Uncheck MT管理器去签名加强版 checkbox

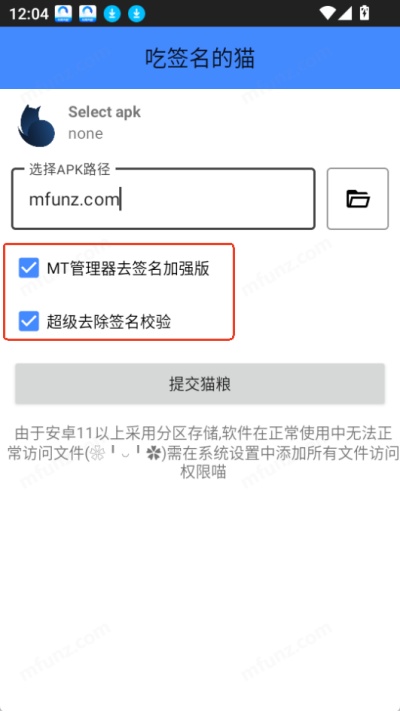(x=29, y=268)
